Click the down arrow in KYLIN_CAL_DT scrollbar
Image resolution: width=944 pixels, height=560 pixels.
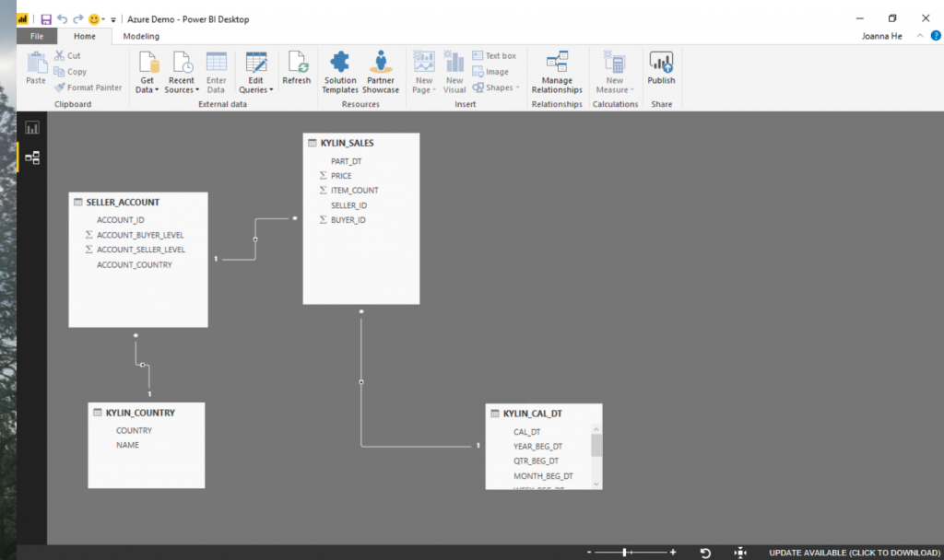[596, 484]
